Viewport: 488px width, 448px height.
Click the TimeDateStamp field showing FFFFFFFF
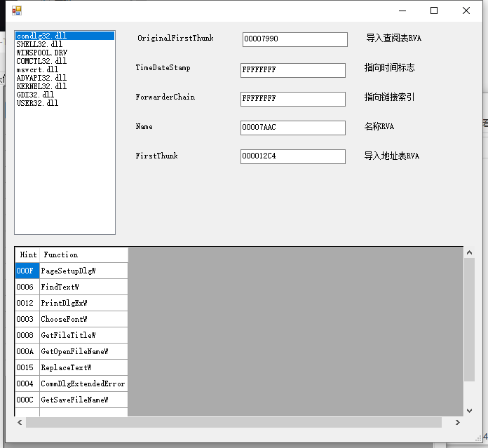click(x=293, y=70)
